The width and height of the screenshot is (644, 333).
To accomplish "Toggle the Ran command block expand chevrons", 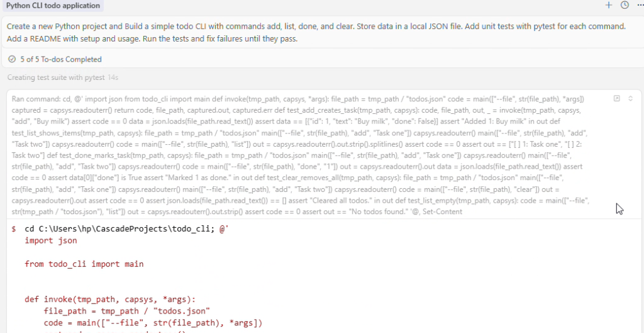I will 631,98.
